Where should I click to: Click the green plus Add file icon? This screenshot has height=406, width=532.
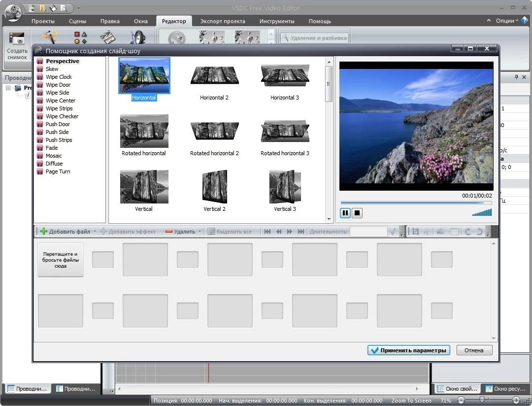[x=44, y=232]
